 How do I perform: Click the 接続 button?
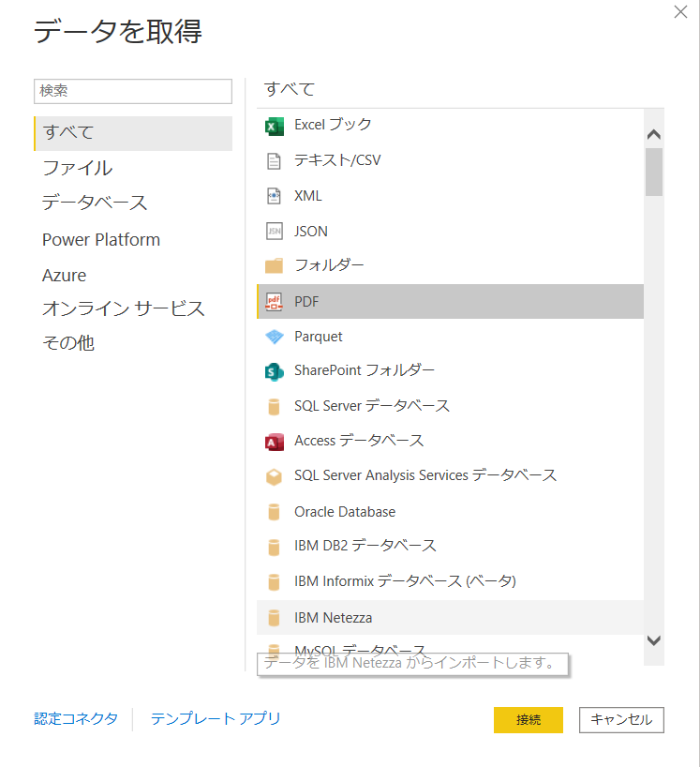tap(528, 719)
